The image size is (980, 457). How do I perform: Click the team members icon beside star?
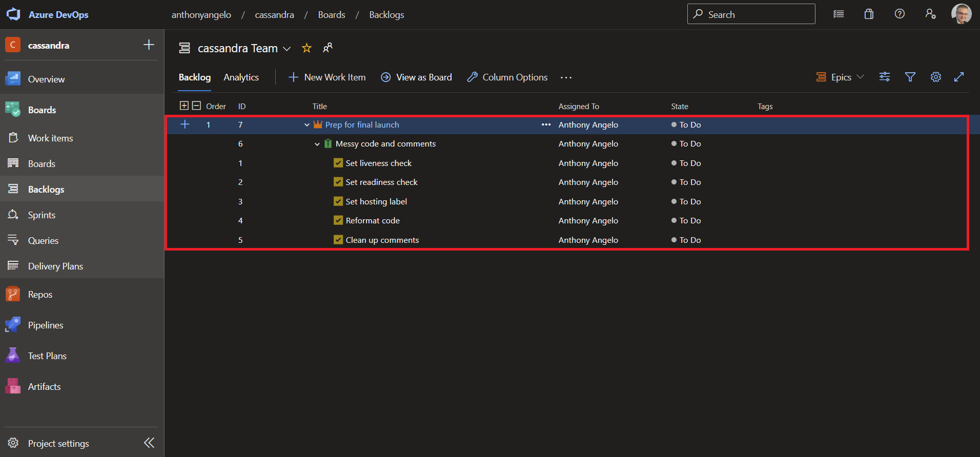(x=328, y=48)
